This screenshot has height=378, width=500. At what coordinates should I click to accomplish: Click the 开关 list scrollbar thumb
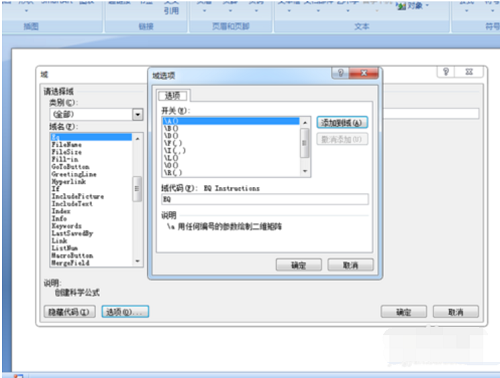(305, 143)
